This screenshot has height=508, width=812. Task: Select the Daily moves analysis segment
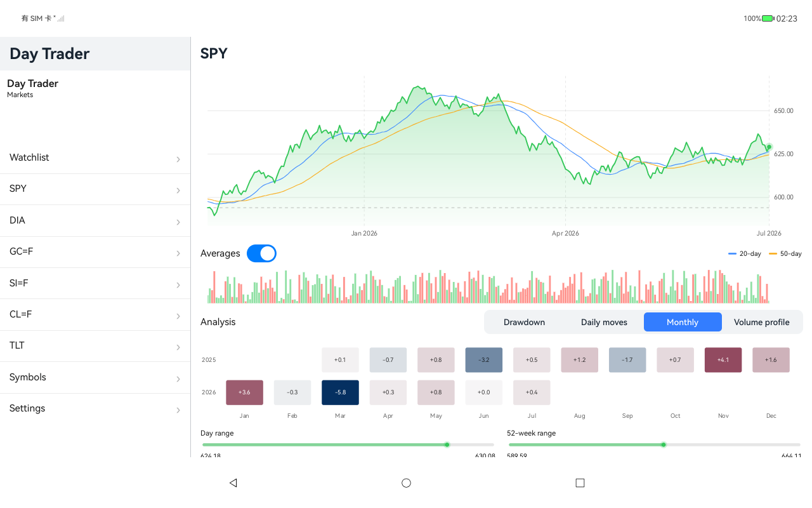coord(604,322)
